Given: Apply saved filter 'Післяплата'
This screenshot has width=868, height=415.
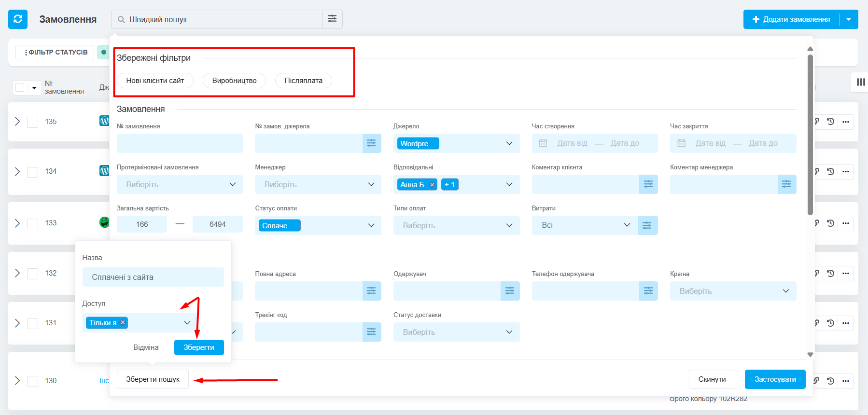Looking at the screenshot, I should 303,81.
